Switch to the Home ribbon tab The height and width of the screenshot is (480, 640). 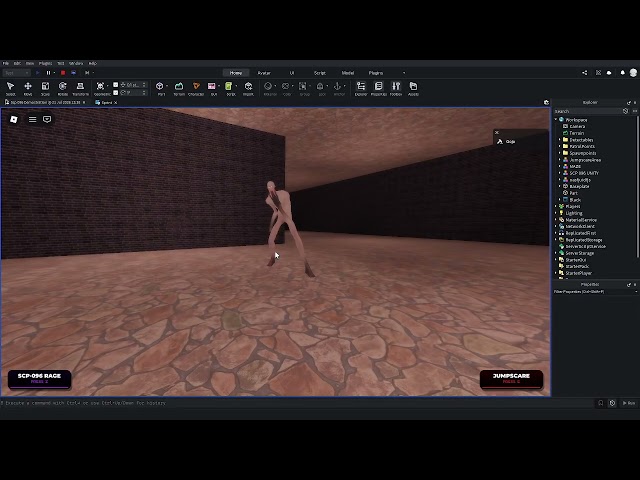point(236,73)
